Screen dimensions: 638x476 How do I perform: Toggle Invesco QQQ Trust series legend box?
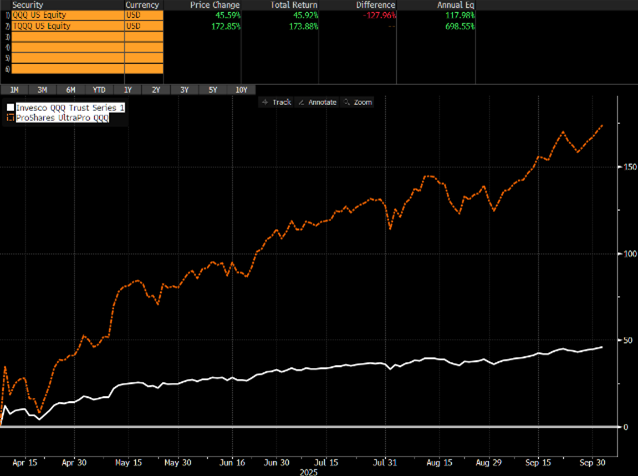pyautogui.click(x=11, y=107)
